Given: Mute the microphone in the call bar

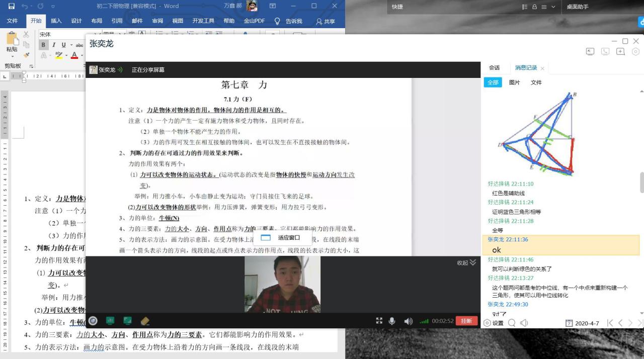Looking at the screenshot, I should point(392,321).
